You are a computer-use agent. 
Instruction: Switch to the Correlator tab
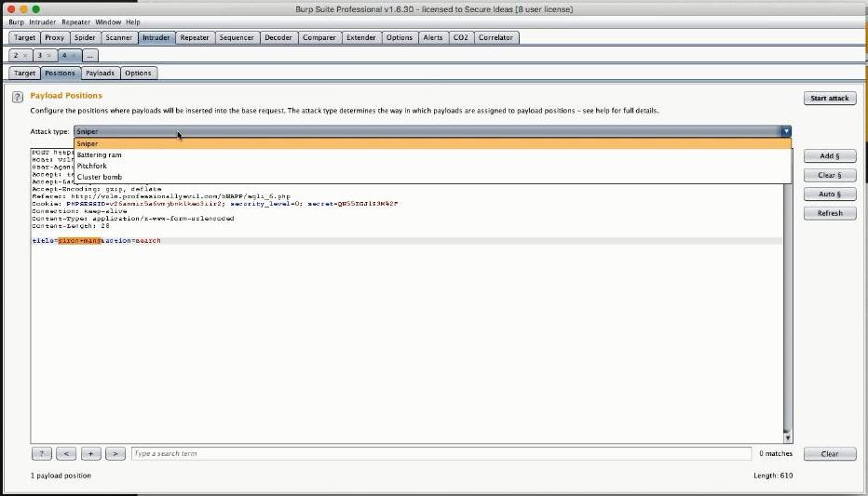point(495,37)
